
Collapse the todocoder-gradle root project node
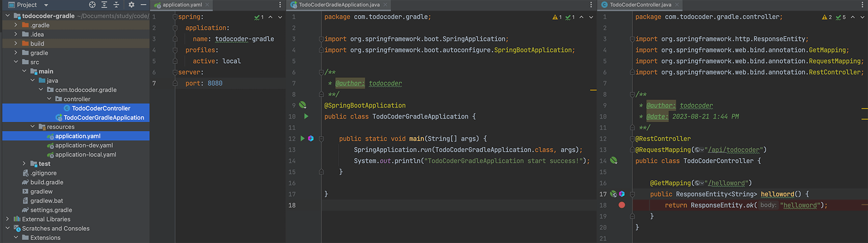[8, 15]
